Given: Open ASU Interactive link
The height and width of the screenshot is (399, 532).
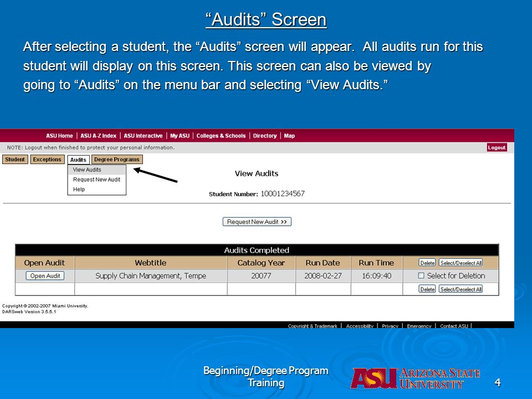Looking at the screenshot, I should (x=143, y=136).
